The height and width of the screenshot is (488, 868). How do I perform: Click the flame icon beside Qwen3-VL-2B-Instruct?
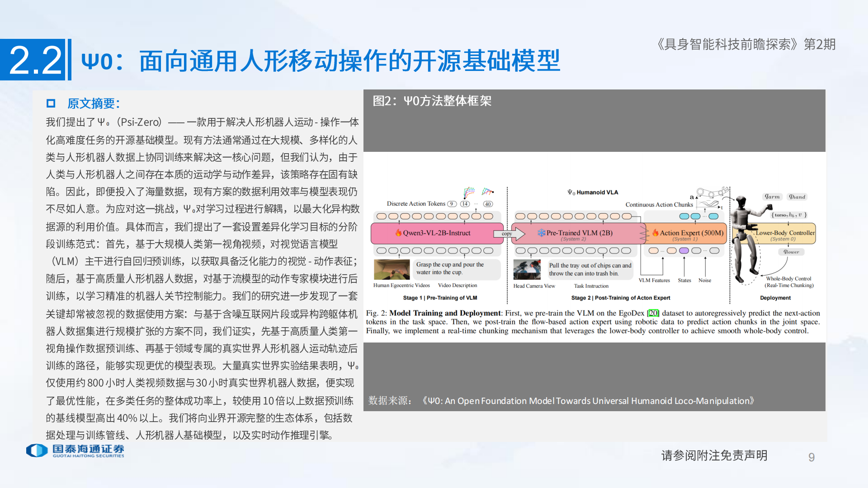398,233
